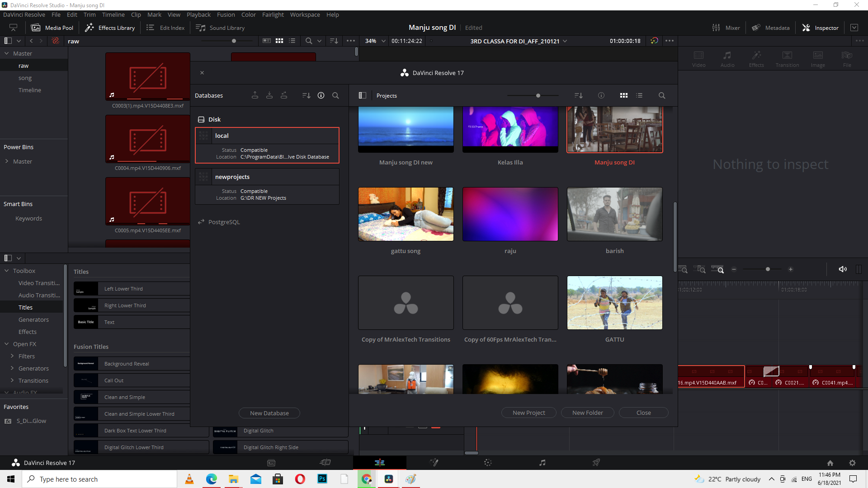Open the Fusion menu

point(226,14)
